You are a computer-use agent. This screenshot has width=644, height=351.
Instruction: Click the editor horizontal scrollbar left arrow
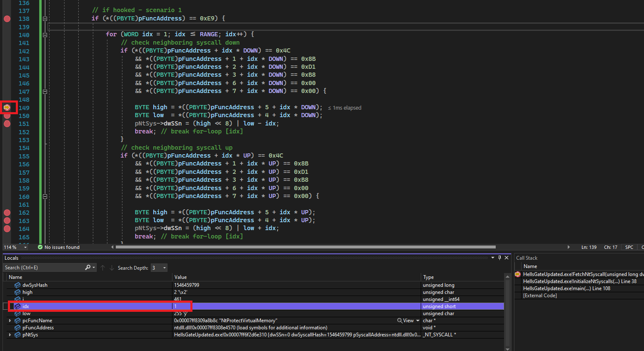112,247
